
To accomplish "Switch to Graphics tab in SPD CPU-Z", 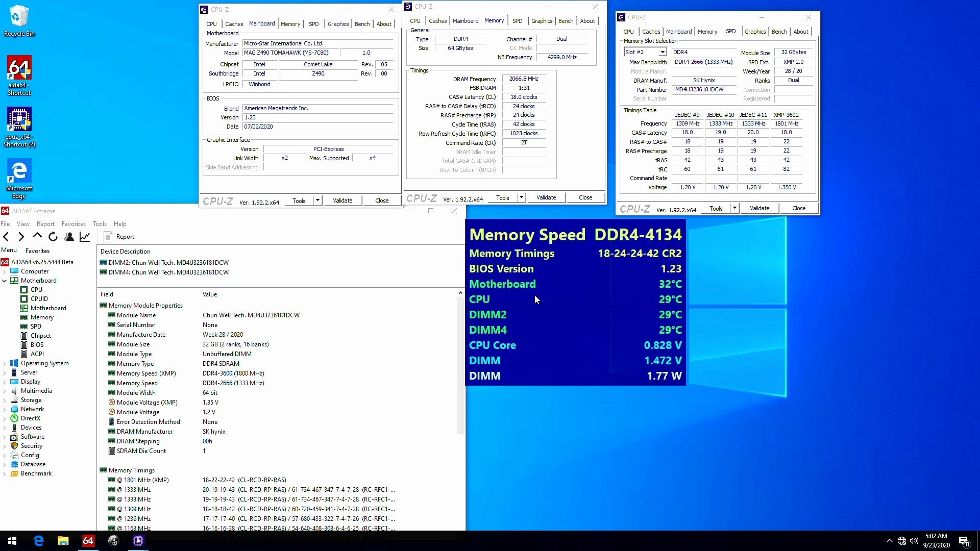I will pos(755,32).
